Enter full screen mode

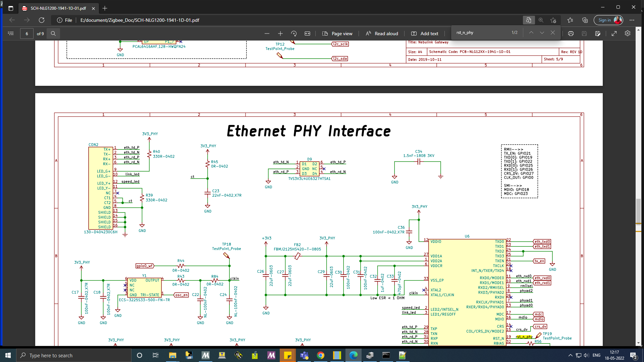(x=614, y=34)
